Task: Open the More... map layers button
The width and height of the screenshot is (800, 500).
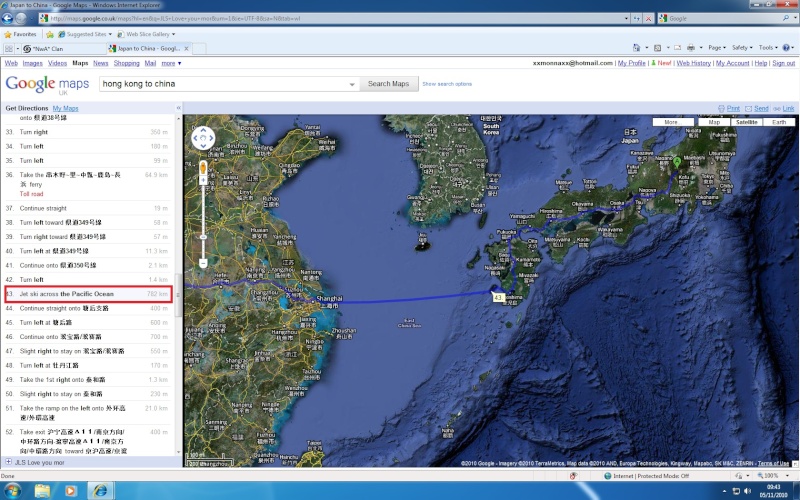Action: coord(673,122)
